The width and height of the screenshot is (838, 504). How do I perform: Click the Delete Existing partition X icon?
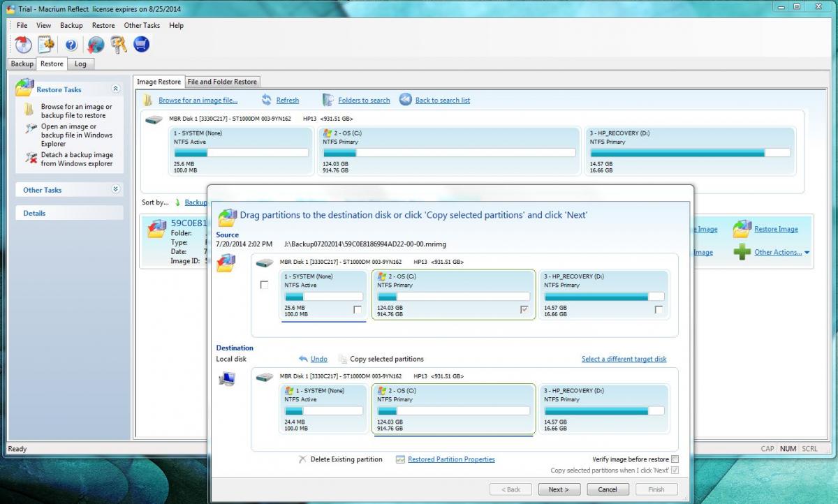tap(302, 459)
